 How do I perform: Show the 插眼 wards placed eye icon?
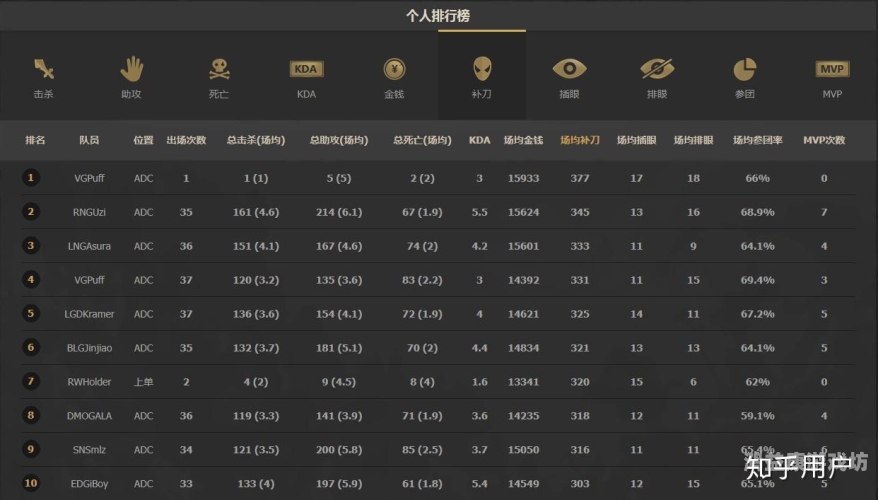(x=569, y=69)
